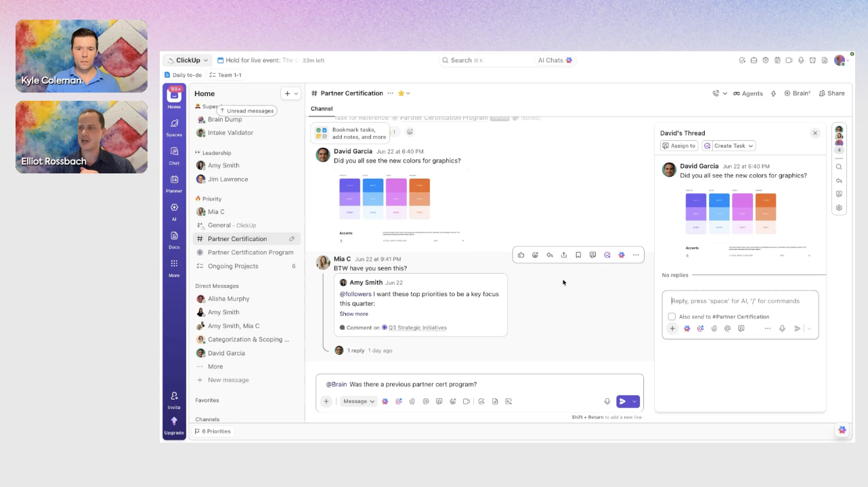
Task: Open AI Chats in the top bar
Action: coord(555,60)
